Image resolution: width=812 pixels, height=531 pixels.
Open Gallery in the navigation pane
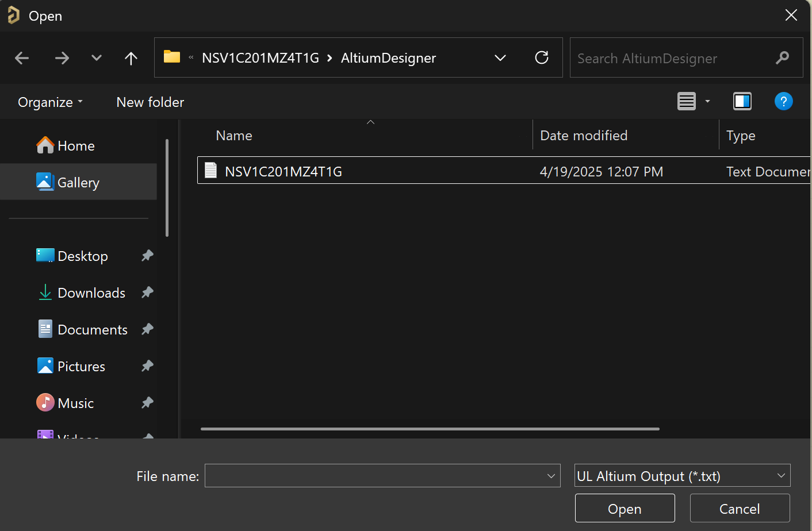coord(78,182)
